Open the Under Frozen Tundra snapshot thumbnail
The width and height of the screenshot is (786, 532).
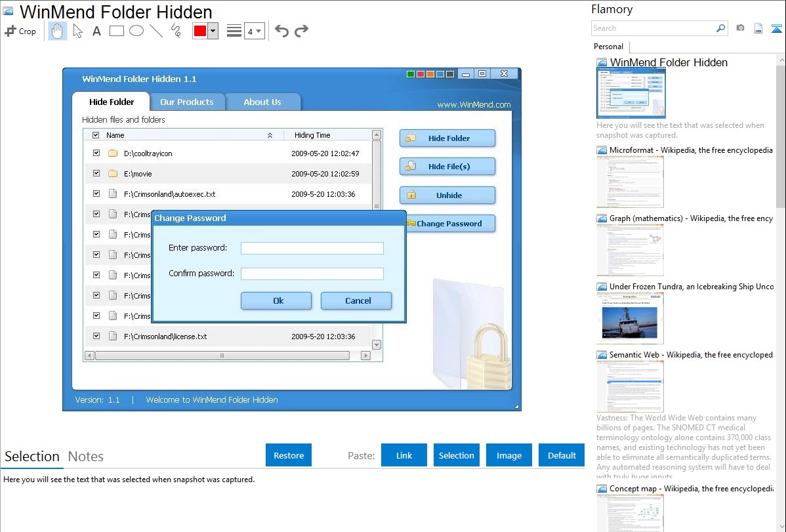tap(630, 319)
